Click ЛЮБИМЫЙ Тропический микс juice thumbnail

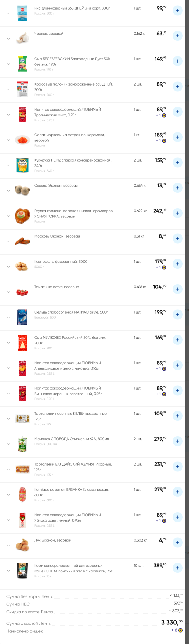[22, 115]
